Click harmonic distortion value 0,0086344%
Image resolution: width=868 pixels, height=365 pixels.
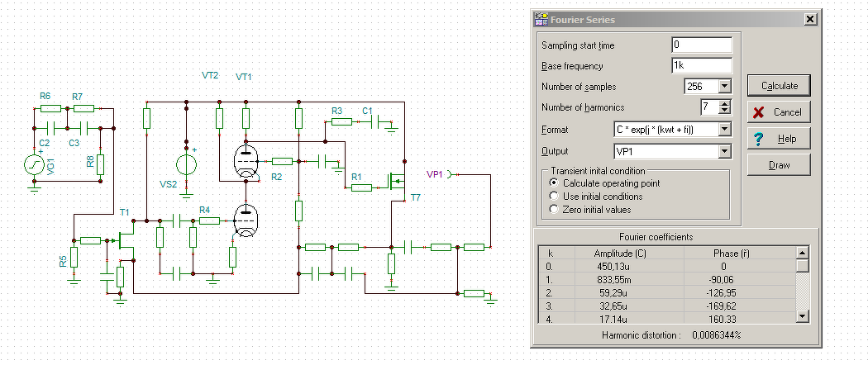click(x=717, y=335)
